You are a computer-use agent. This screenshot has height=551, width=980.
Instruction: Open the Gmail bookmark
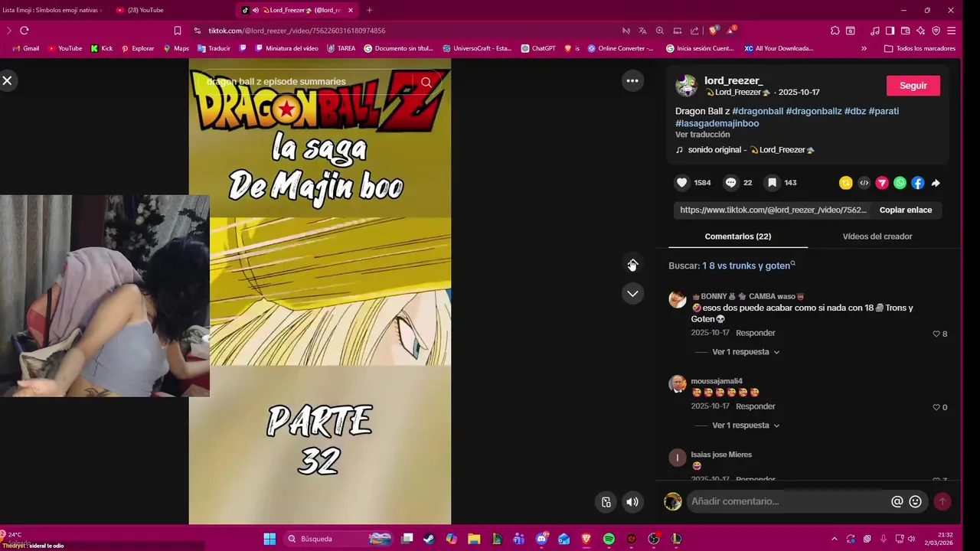point(26,48)
